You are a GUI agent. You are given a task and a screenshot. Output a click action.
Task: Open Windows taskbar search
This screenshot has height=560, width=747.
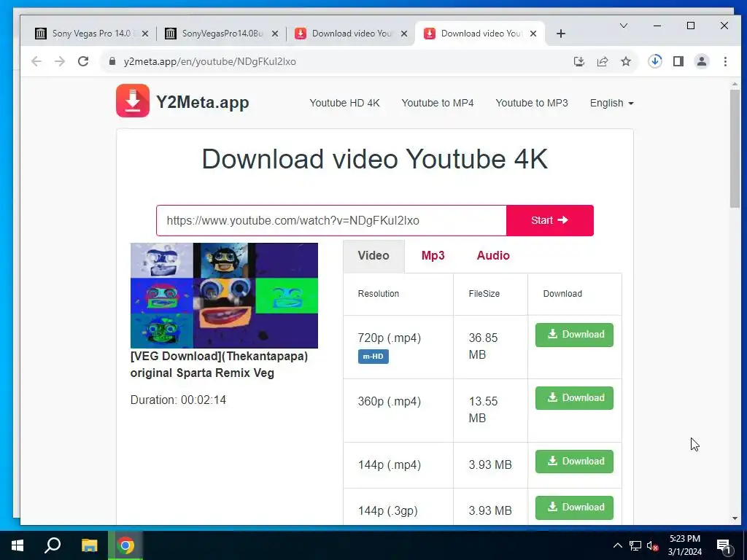click(x=53, y=545)
